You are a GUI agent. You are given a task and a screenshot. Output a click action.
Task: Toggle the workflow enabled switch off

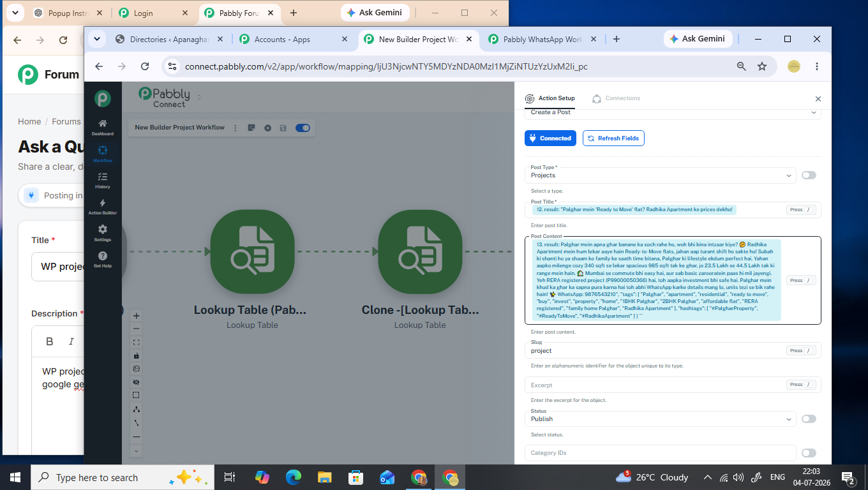pyautogui.click(x=303, y=128)
